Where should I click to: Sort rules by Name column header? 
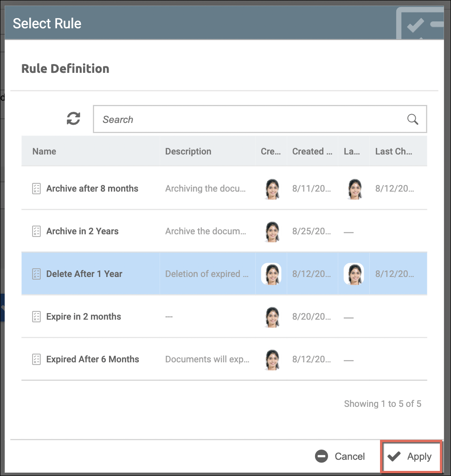[x=45, y=151]
